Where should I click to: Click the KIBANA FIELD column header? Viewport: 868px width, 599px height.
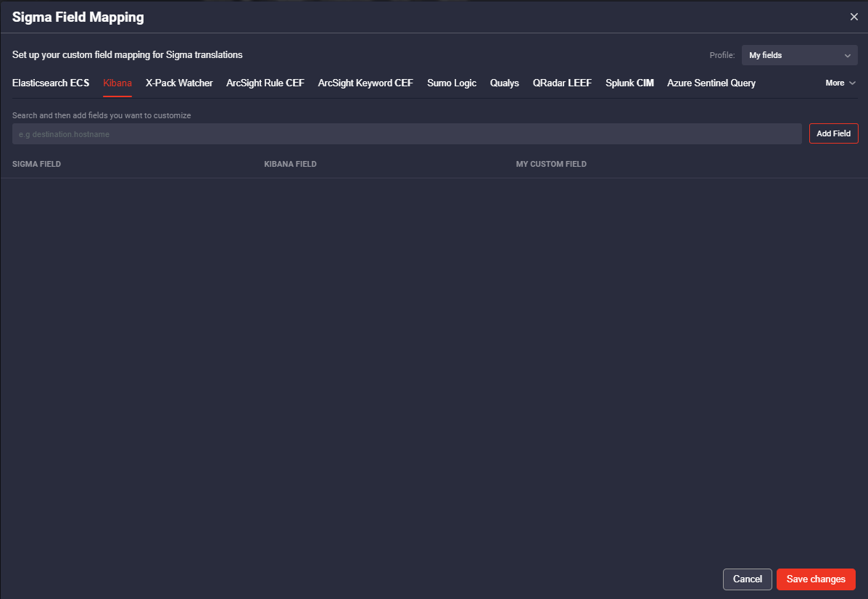[x=290, y=164]
